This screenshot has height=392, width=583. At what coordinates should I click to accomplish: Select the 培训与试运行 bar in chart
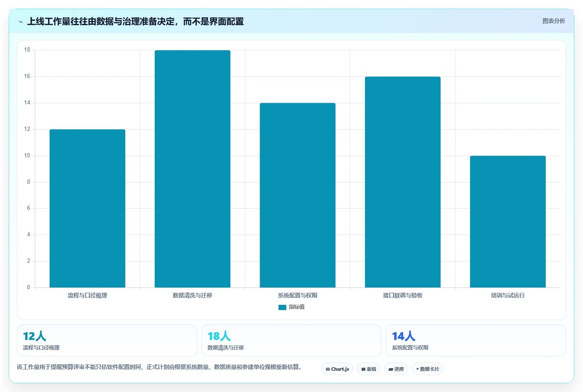point(508,222)
